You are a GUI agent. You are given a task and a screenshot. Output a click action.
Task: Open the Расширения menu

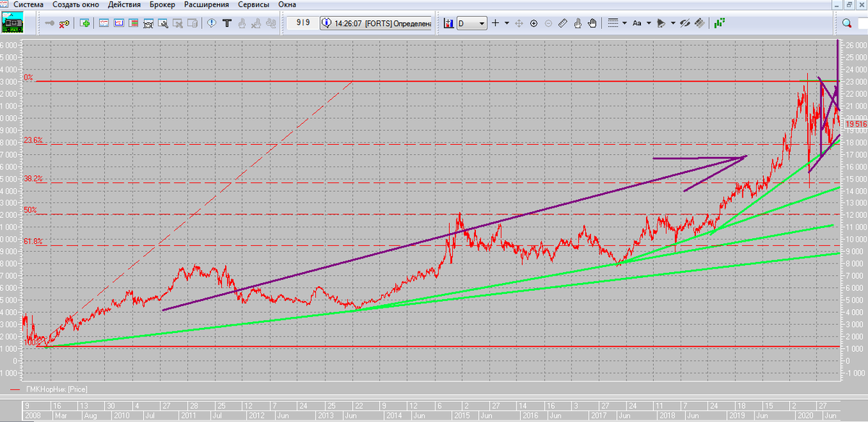206,4
